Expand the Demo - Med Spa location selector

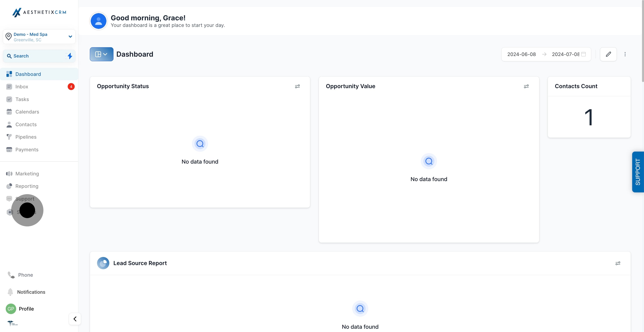click(x=39, y=37)
